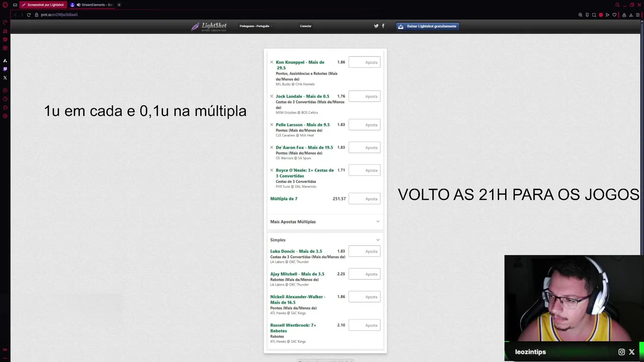
Task: Click the Aposta field for Nickeil Alexander-Walker
Action: point(364,297)
